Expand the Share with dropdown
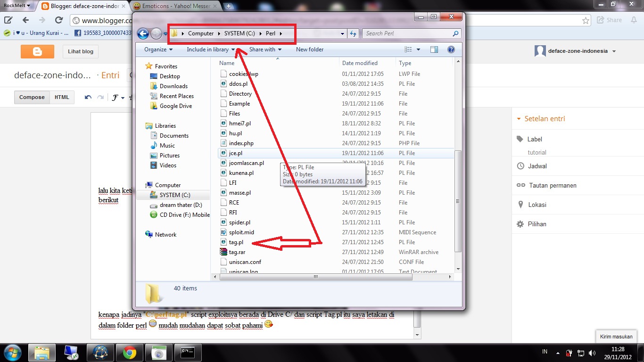The width and height of the screenshot is (644, 362). tap(265, 49)
